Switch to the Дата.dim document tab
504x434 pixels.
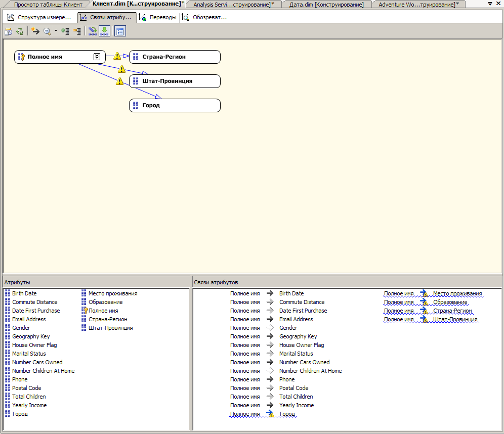click(x=326, y=5)
